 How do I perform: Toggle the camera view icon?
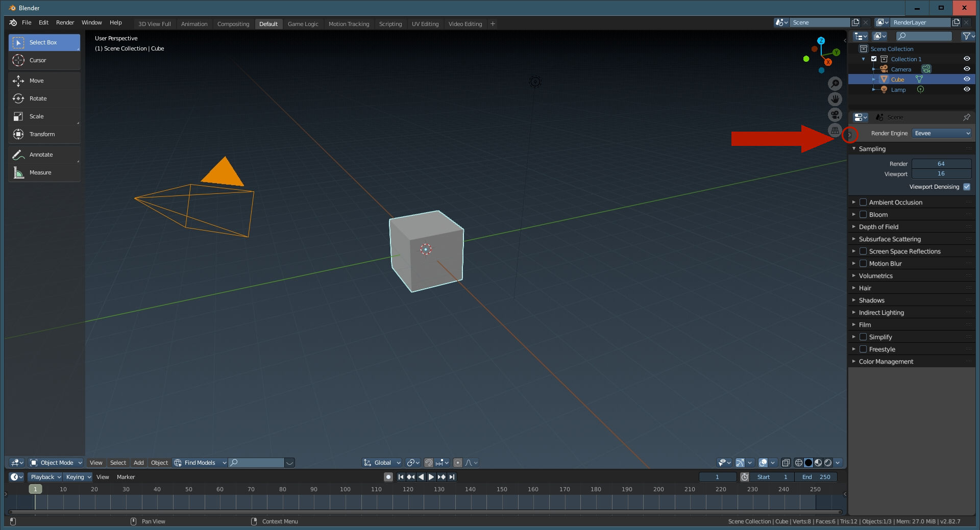(x=835, y=115)
